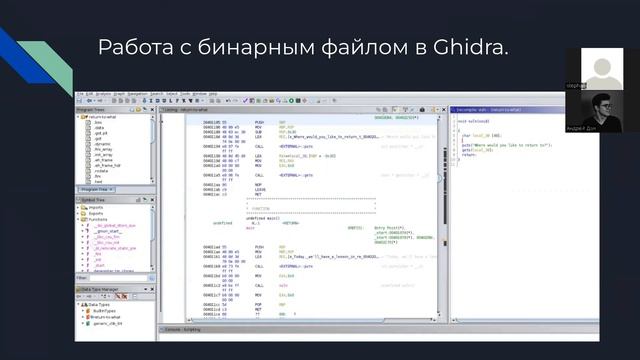The width and height of the screenshot is (640, 360).
Task: Click the next Label (L) navigation icon
Action: (171, 100)
